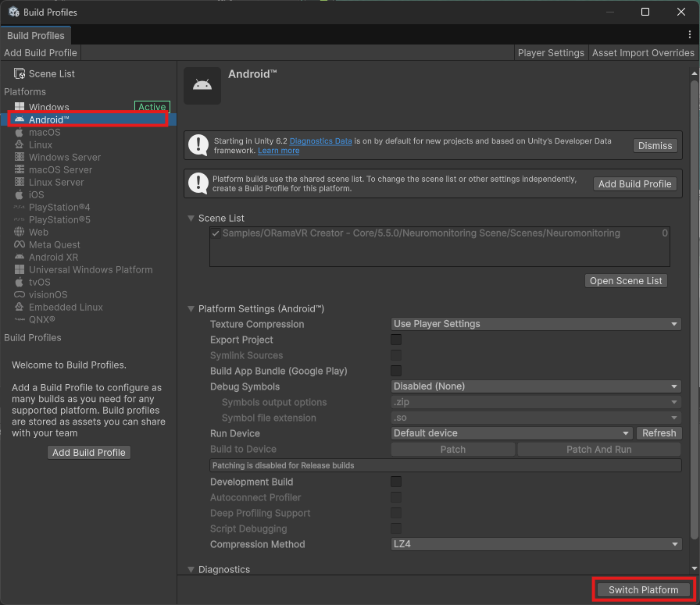Collapse the Platform Settings (Android) section
Viewport: 700px width, 605px height.
(x=191, y=309)
